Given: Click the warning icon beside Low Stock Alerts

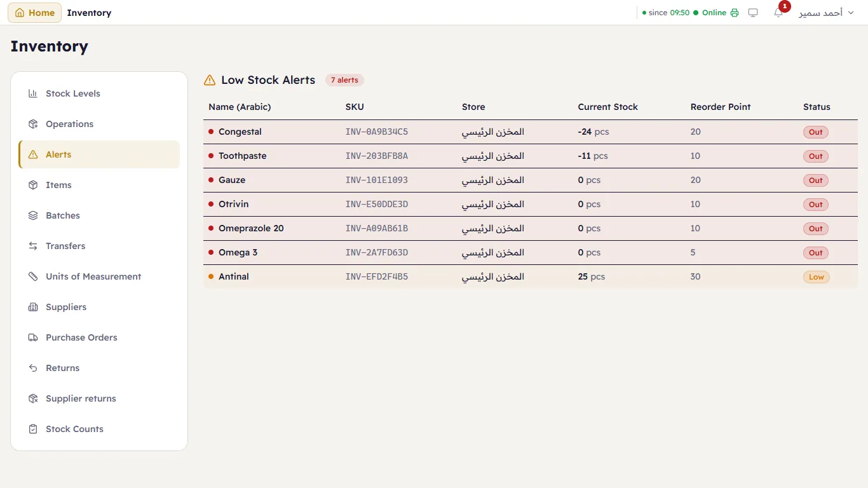Looking at the screenshot, I should tap(210, 80).
